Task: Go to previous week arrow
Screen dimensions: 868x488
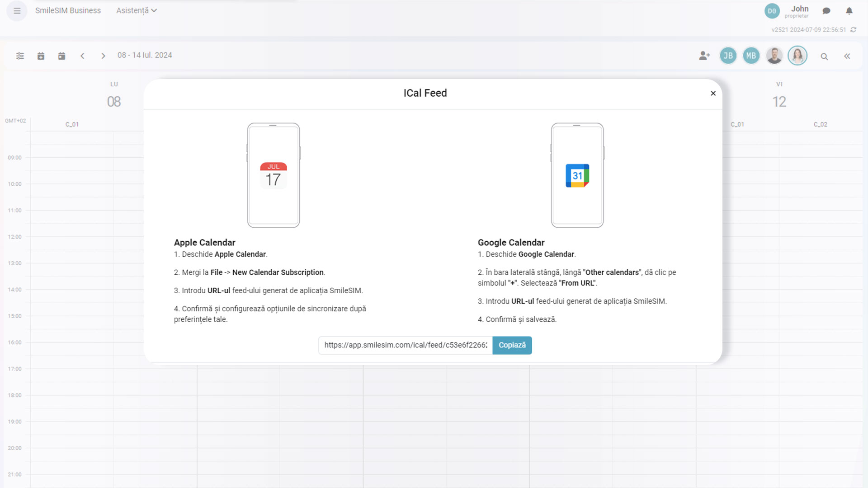Action: [x=82, y=56]
